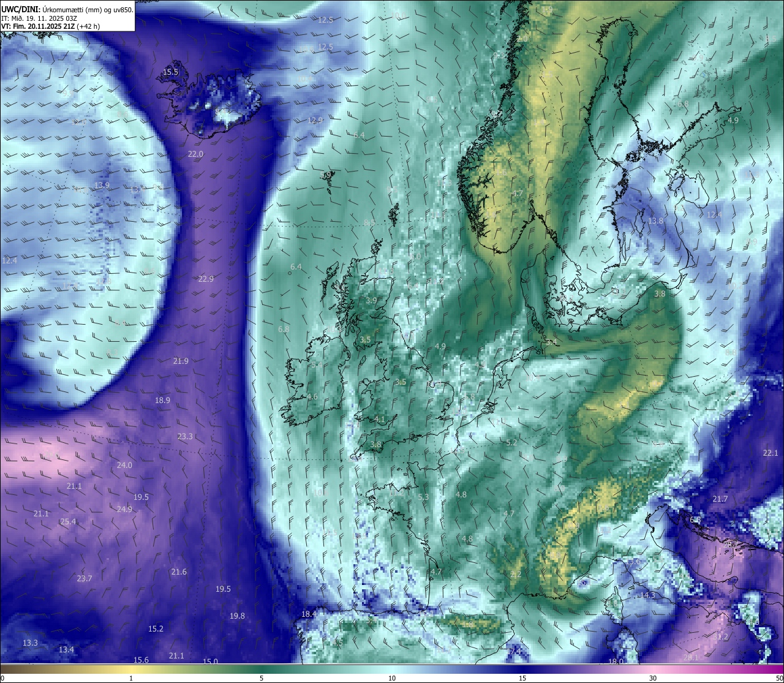784x683 pixels.
Task: Click the map value 21.9
Action: (x=181, y=361)
